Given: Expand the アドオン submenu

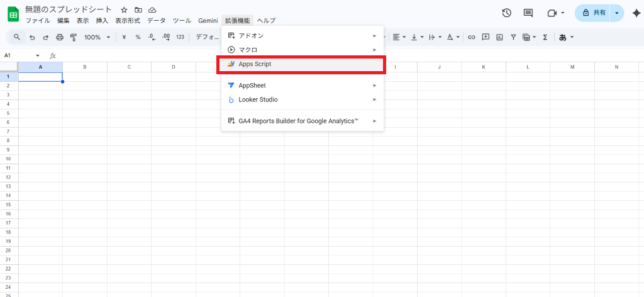Looking at the screenshot, I should [302, 35].
